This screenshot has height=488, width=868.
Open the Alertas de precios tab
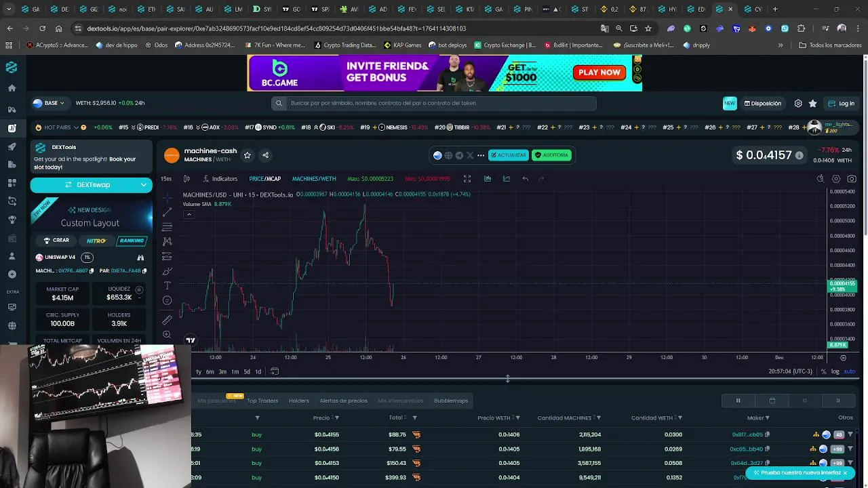click(x=344, y=401)
